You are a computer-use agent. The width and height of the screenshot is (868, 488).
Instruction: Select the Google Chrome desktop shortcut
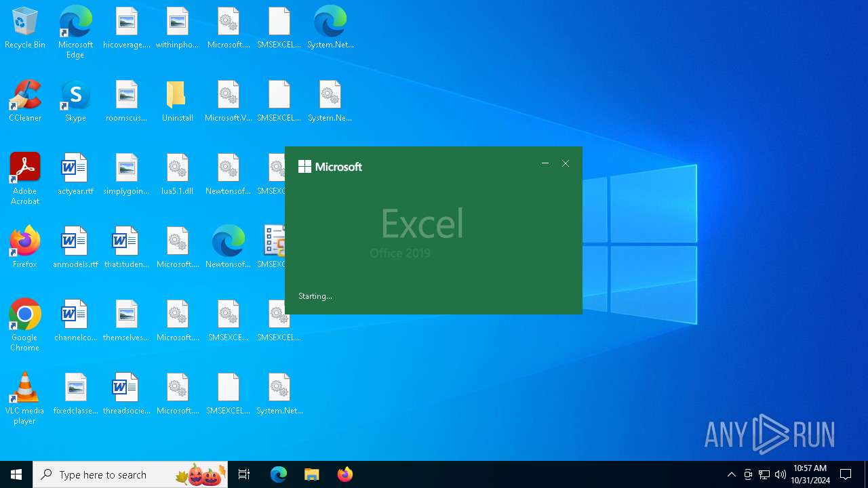click(25, 325)
